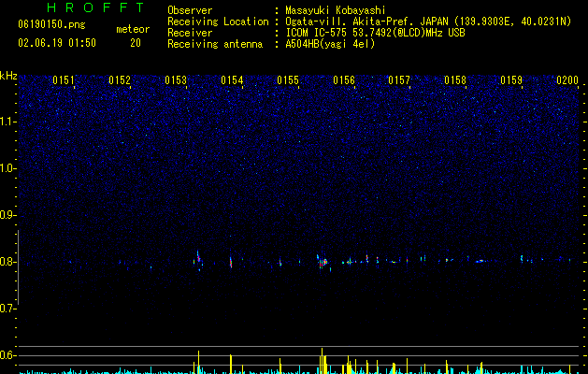This screenshot has height=374, width=588.
Task: Click the 0.6 kHz axis label
Action: 8,355
